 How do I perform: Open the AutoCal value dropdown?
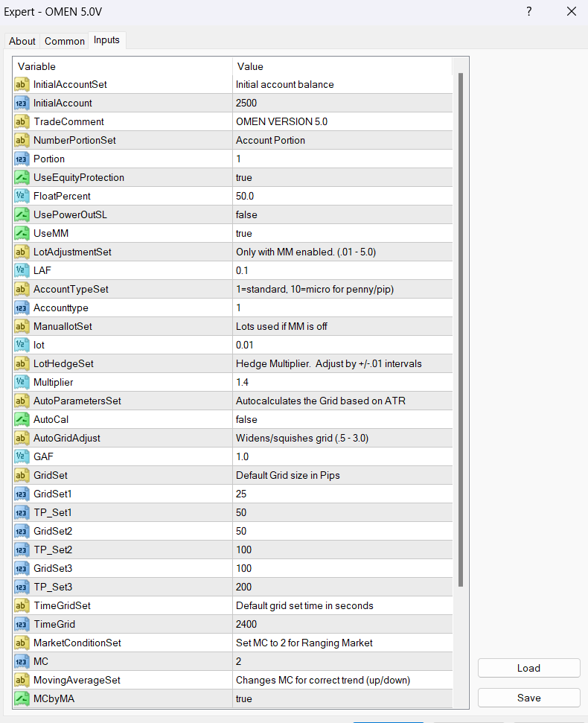tap(342, 419)
